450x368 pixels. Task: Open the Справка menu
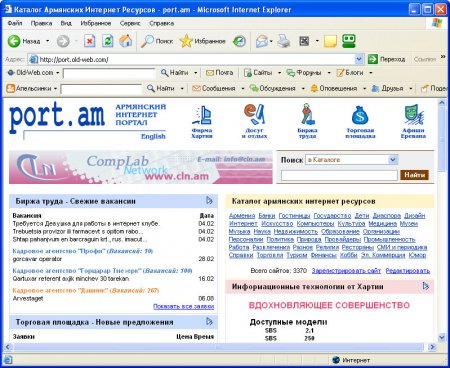pos(162,23)
